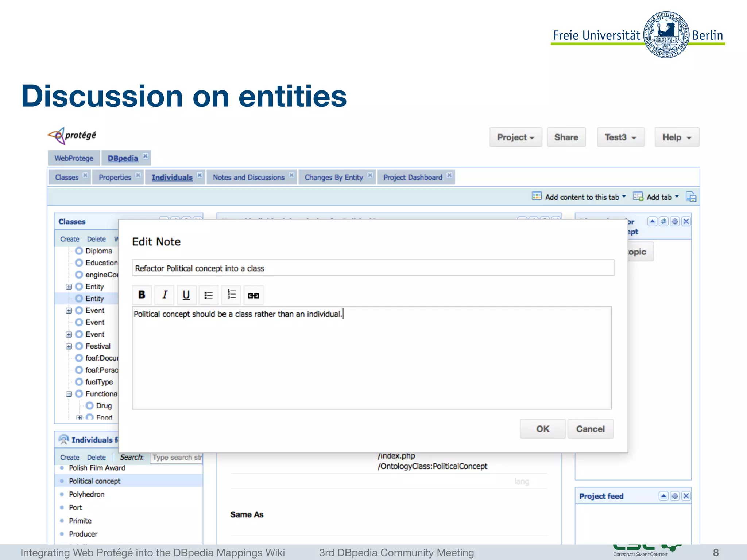Select the highlighted Entity class row
The width and height of the screenshot is (747, 560).
point(87,299)
